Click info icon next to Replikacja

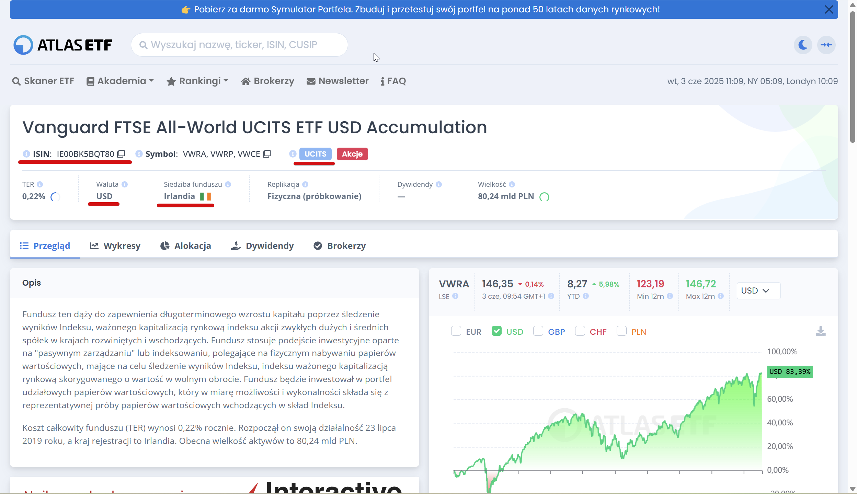pos(305,184)
